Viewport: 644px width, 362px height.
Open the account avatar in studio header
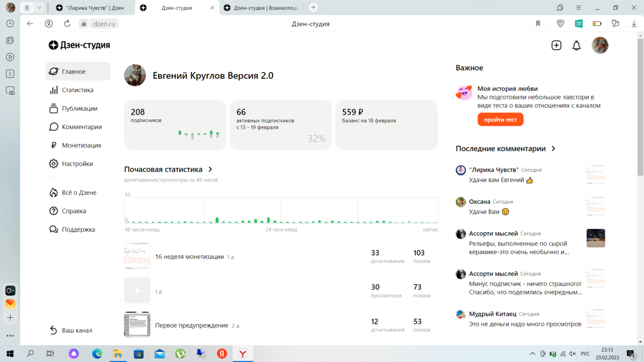(x=600, y=45)
